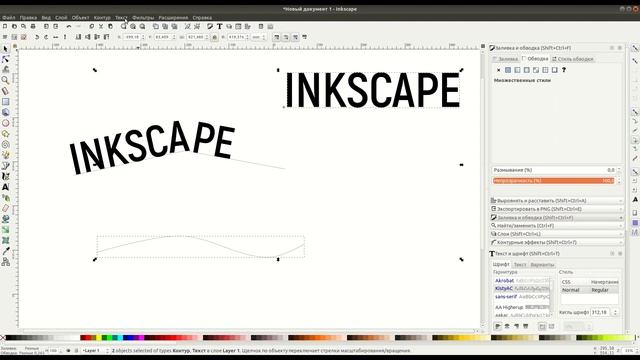Toggle vertical text orientation
The image size is (640, 360).
pos(551,326)
